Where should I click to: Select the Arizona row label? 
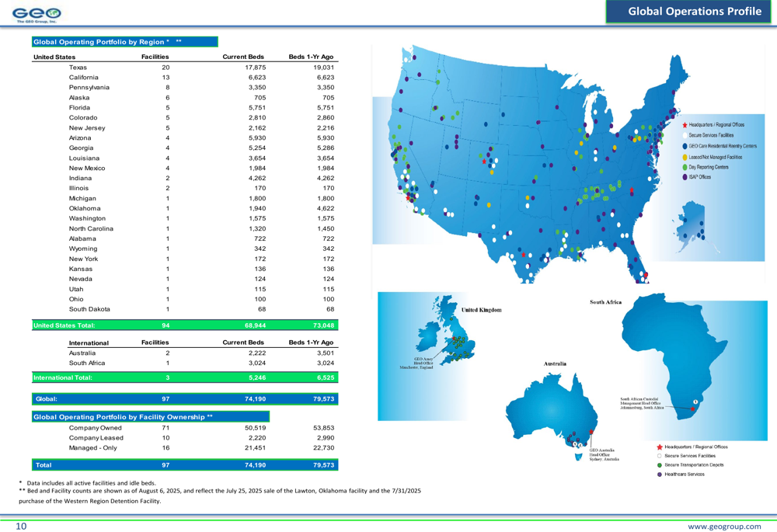80,137
